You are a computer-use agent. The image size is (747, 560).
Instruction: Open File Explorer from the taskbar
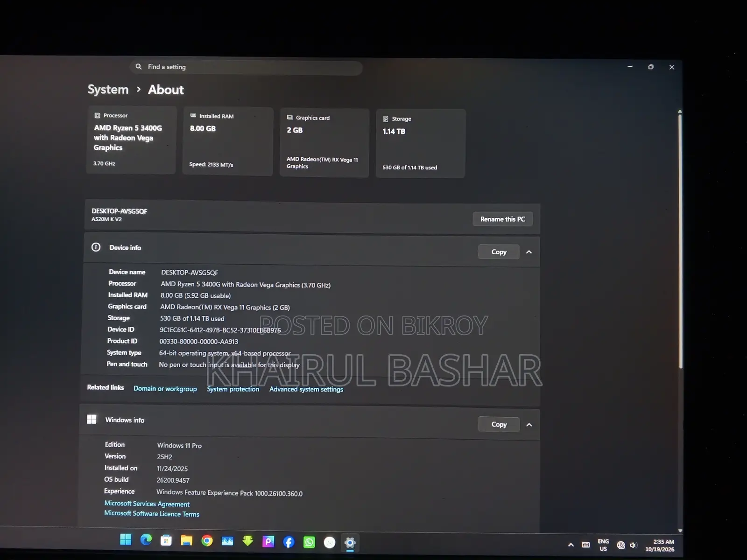point(187,540)
